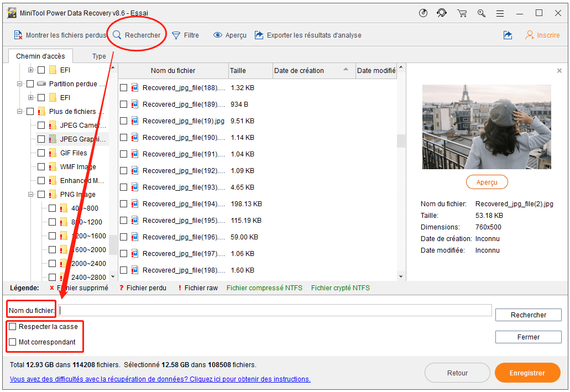Select the 2000~2400 folder
Image resolution: width=570 pixels, height=392 pixels.
tap(88, 263)
